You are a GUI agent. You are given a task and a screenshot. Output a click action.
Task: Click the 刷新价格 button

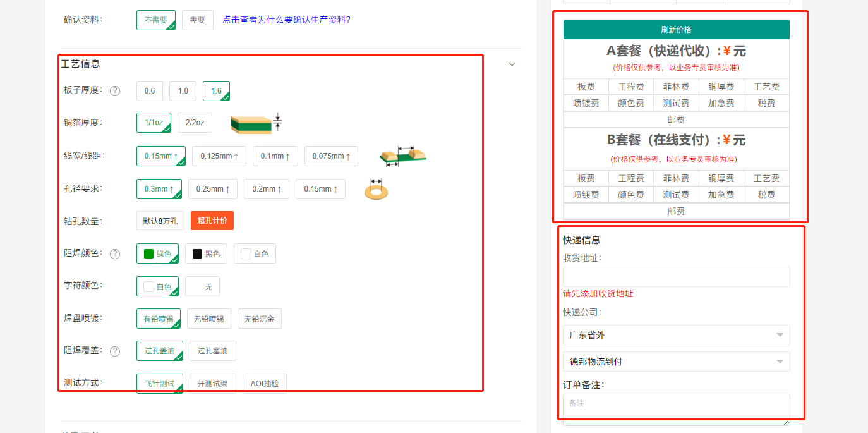click(x=676, y=29)
